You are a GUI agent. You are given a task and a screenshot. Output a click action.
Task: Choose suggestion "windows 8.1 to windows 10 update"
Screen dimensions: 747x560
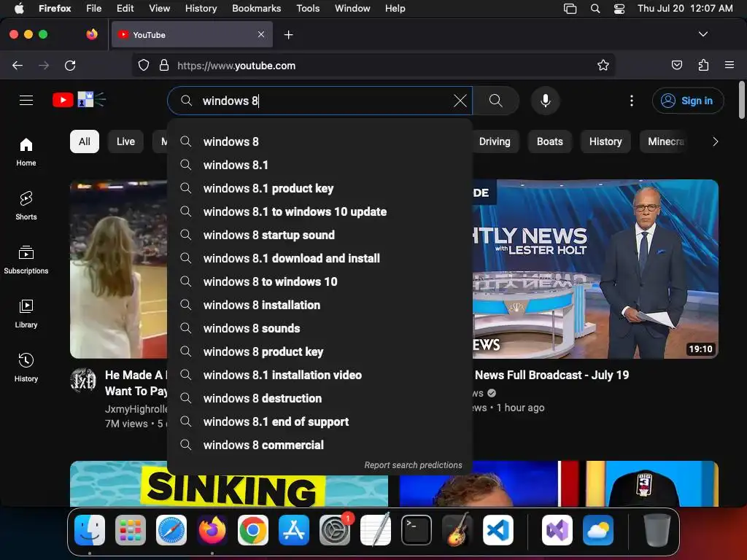pyautogui.click(x=320, y=211)
